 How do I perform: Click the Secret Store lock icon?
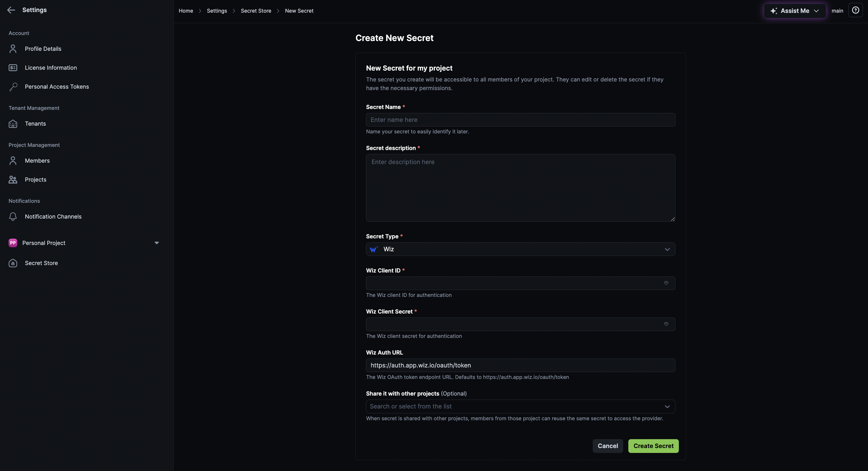tap(13, 263)
